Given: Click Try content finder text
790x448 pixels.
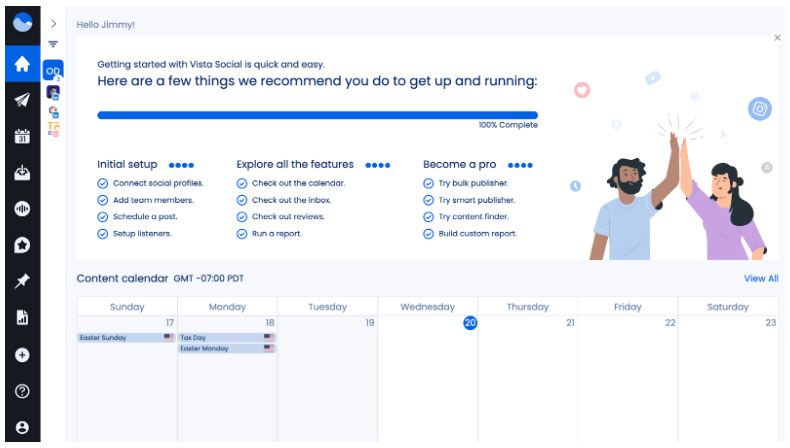Looking at the screenshot, I should click(474, 217).
